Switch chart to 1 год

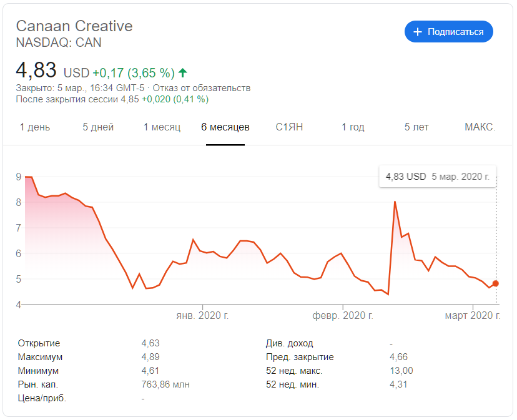pos(353,127)
